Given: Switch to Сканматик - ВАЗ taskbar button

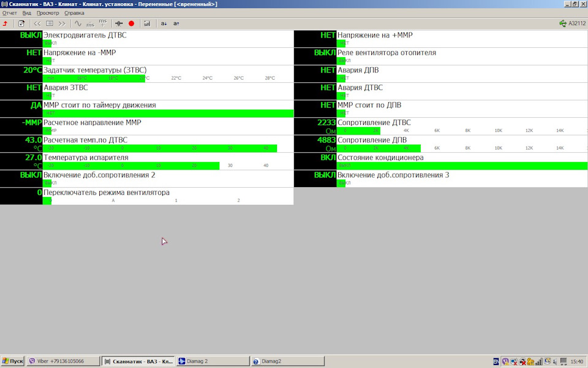Looking at the screenshot, I should pos(138,361).
